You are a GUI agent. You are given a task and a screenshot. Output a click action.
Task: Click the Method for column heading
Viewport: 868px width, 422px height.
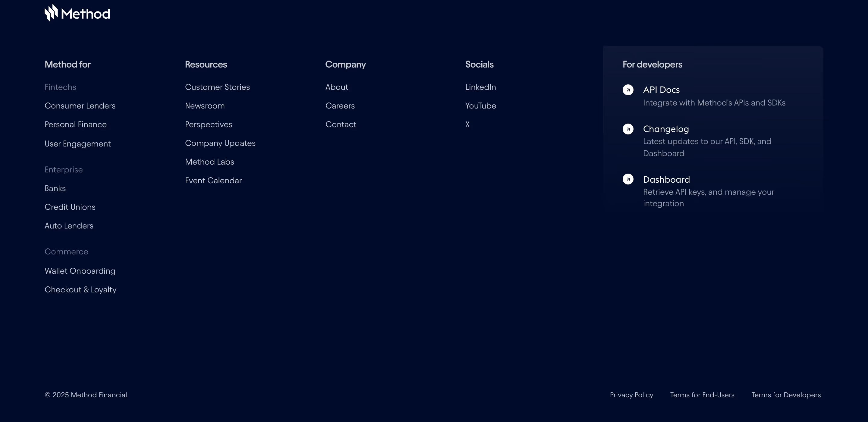click(x=68, y=65)
